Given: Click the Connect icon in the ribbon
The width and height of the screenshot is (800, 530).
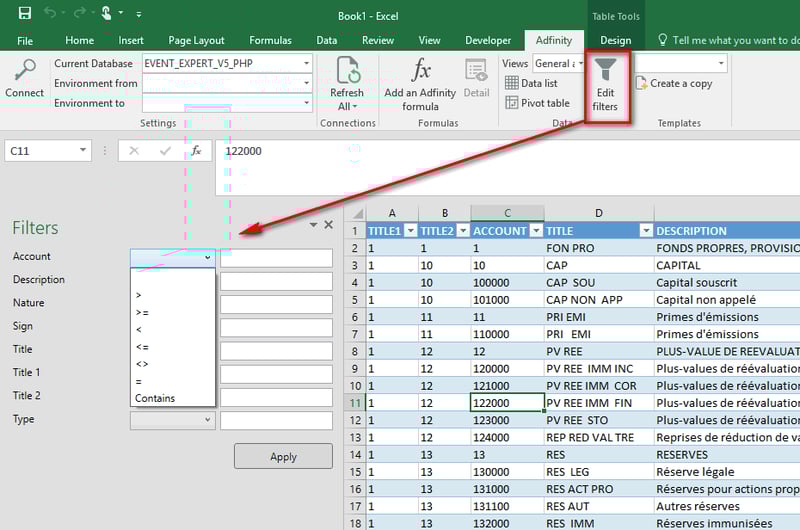Looking at the screenshot, I should point(24,70).
